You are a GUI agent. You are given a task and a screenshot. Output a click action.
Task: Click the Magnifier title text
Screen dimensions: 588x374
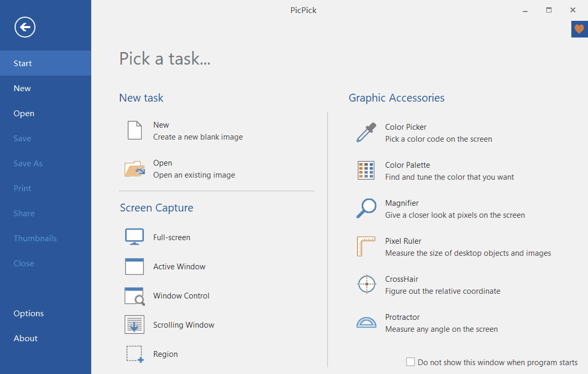[401, 203]
